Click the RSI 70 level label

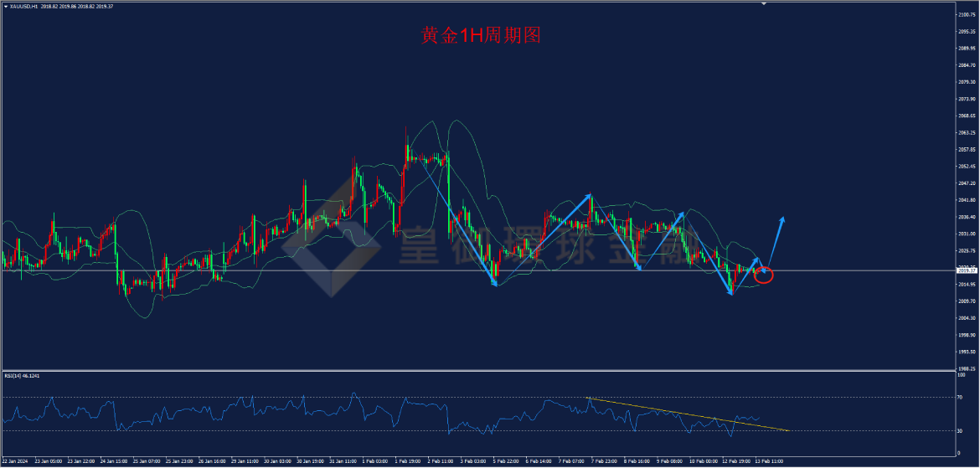[962, 397]
